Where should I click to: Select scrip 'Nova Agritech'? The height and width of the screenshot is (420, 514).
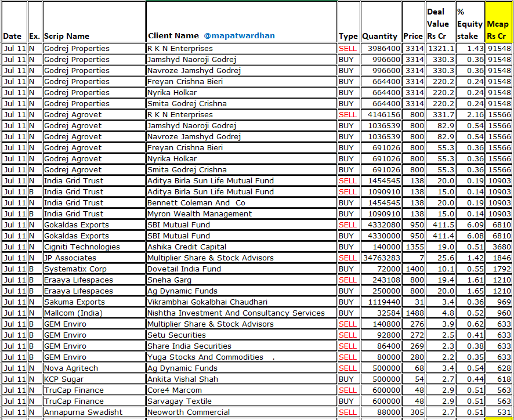pos(94,368)
